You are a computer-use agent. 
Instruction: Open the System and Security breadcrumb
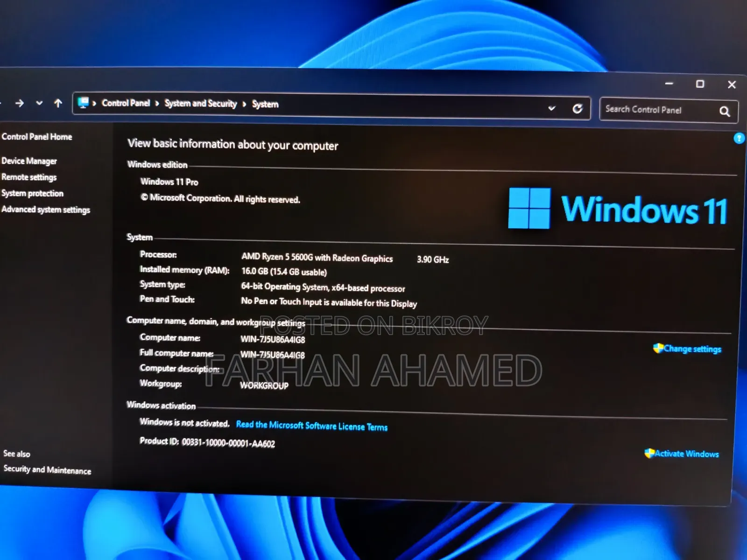(201, 104)
